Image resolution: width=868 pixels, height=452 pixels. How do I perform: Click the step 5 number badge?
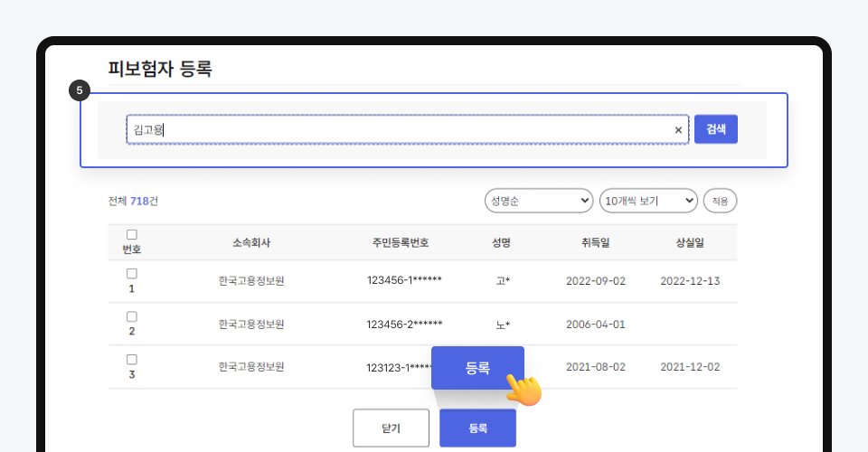tap(80, 90)
